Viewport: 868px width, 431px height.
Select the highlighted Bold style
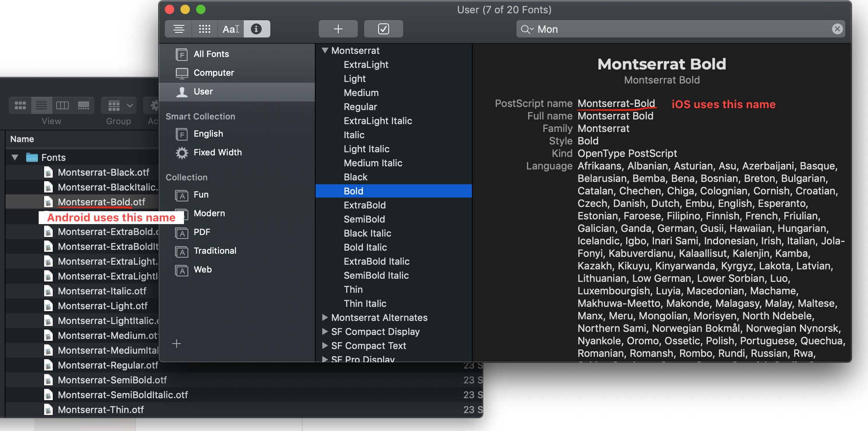393,191
